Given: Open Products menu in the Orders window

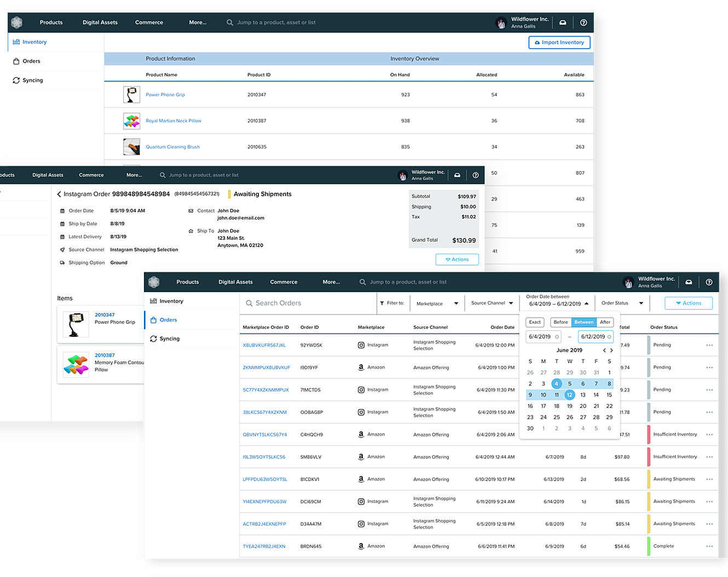Looking at the screenshot, I should click(188, 282).
